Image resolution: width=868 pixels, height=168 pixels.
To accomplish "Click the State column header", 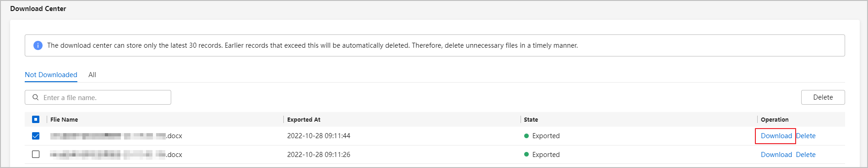I will pos(531,119).
